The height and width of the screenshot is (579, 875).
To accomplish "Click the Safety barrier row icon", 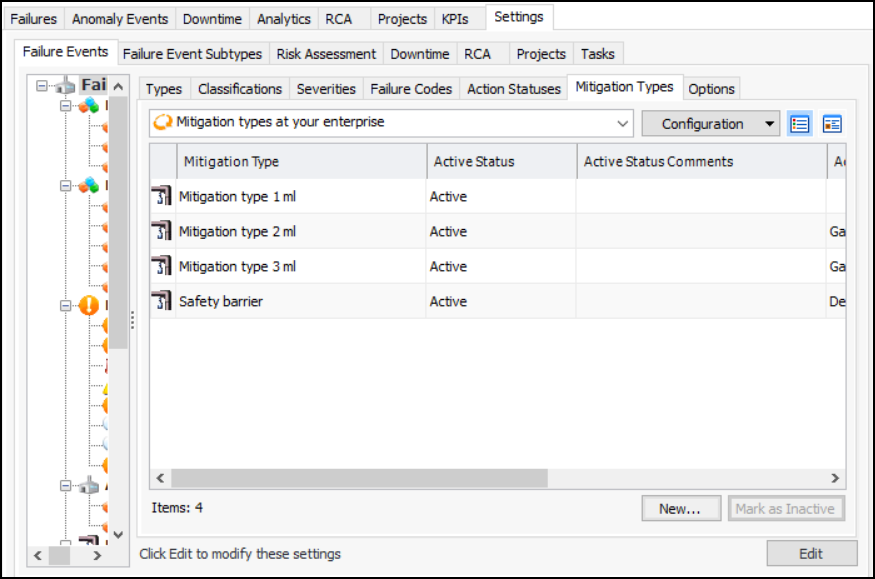I will click(x=162, y=301).
